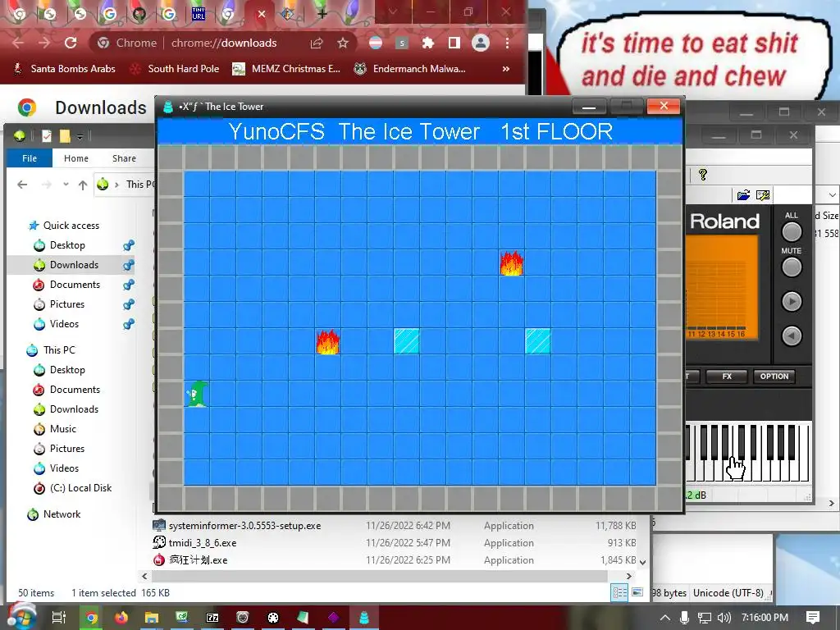Open the Chrome Extensions puzzle-piece menu
840x630 pixels.
pyautogui.click(x=427, y=43)
